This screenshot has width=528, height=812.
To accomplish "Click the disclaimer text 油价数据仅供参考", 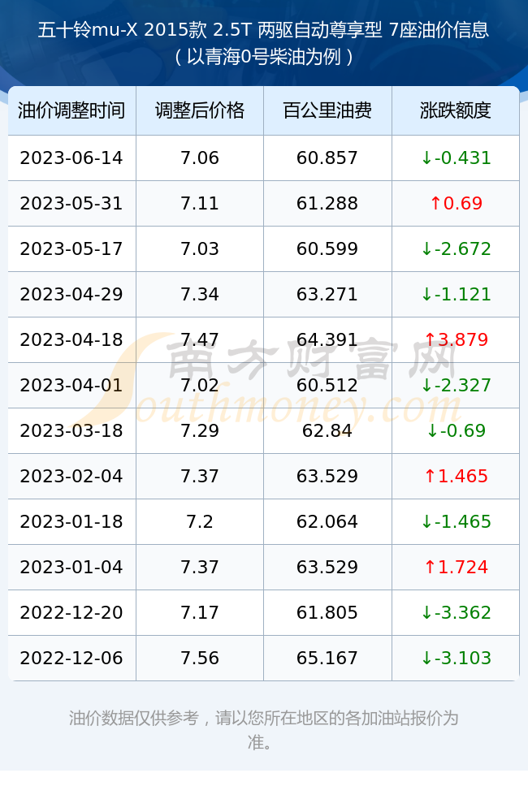I will coord(134,719).
